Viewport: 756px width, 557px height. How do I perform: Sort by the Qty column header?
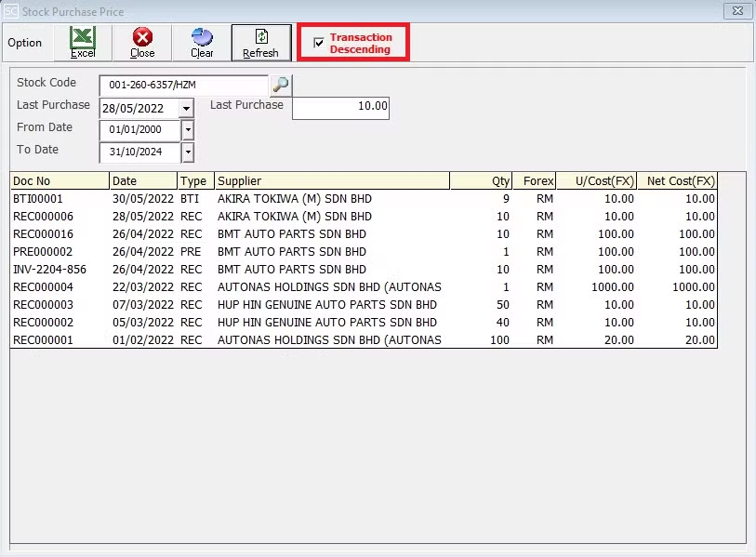tap(481, 180)
